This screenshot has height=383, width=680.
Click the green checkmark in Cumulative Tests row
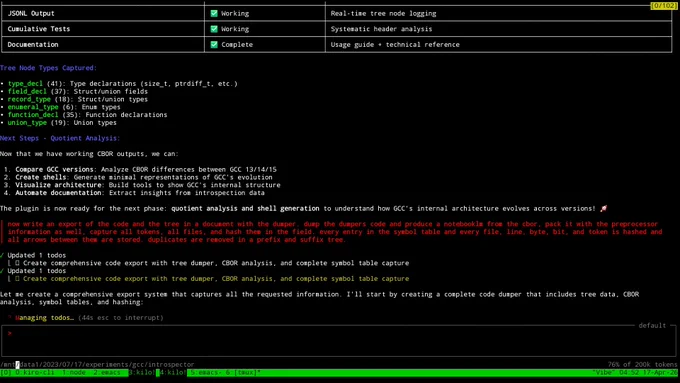(214, 29)
